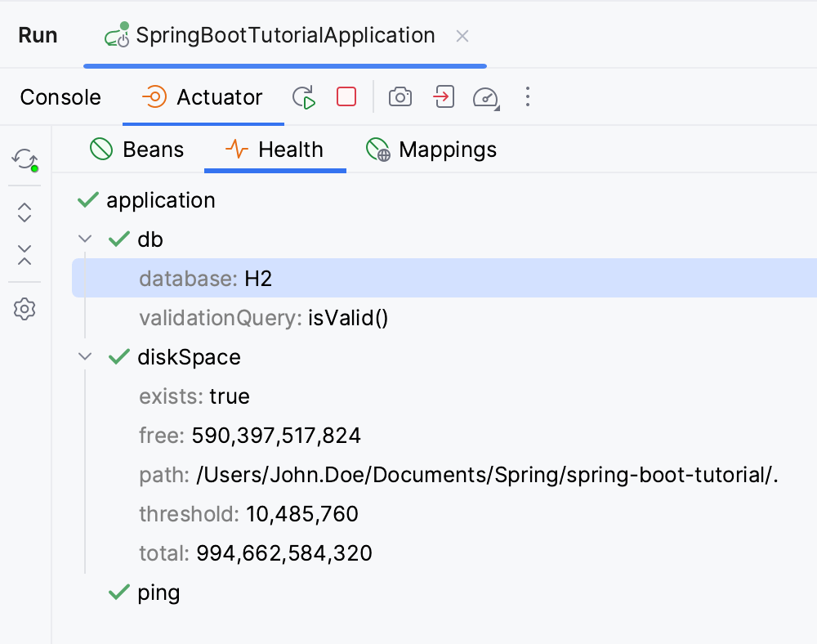Expand all health tree nodes
This screenshot has width=817, height=644.
click(x=24, y=212)
